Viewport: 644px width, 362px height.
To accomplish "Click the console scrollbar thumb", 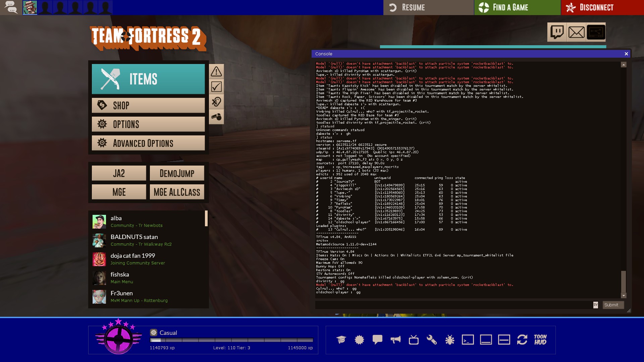I will click(624, 282).
